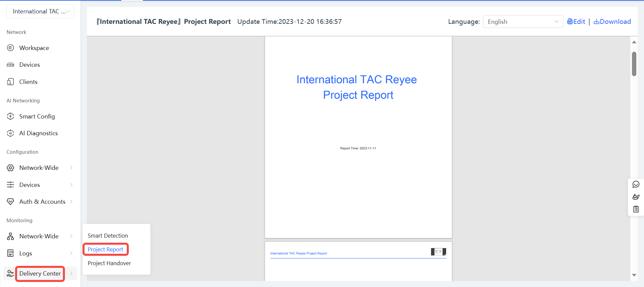Viewport: 644px width, 287px height.
Task: Click the Smart Config icon
Action: (x=10, y=116)
